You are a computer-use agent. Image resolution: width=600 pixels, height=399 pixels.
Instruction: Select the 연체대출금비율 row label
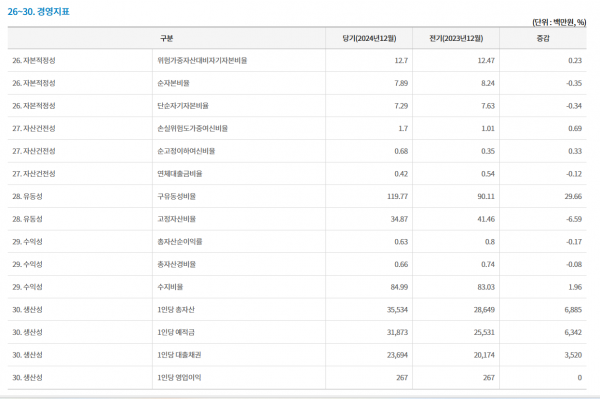[180, 174]
